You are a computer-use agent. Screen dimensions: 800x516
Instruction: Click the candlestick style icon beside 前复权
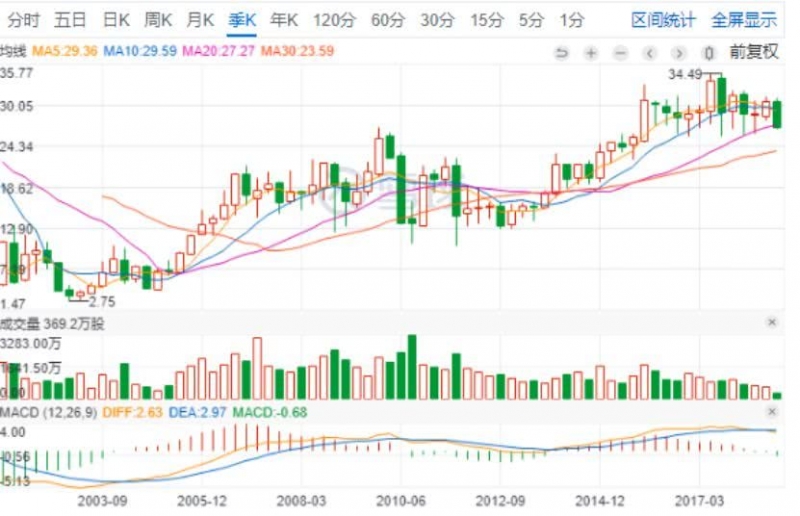point(708,53)
